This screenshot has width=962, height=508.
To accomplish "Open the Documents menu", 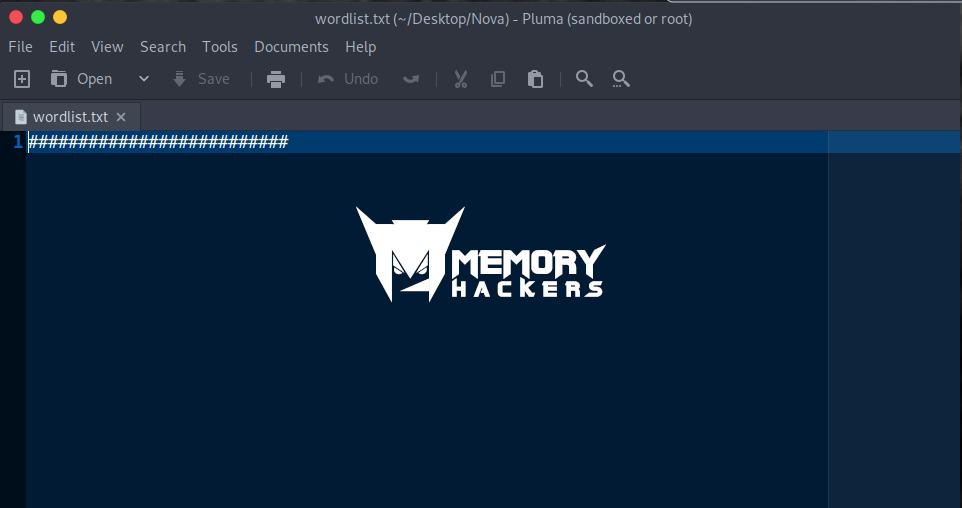I will click(x=291, y=47).
